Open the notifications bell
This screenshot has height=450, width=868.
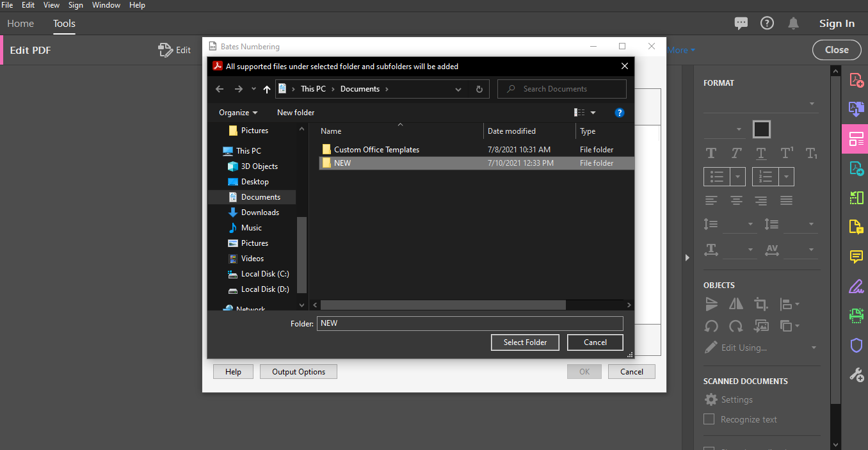(x=793, y=23)
